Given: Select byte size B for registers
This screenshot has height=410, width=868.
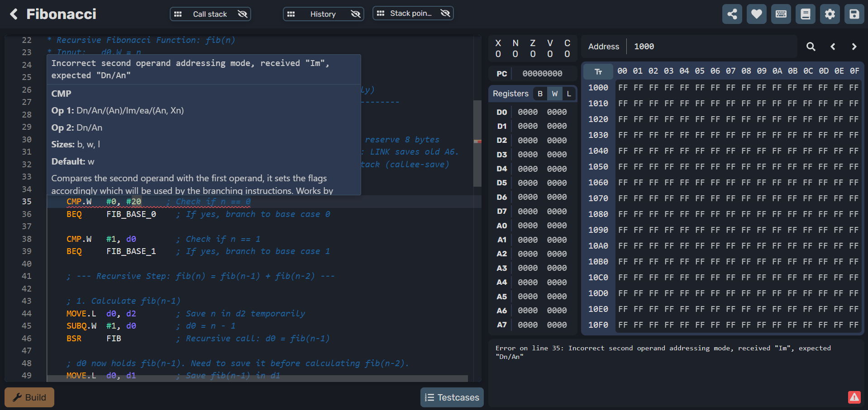Looking at the screenshot, I should (540, 94).
